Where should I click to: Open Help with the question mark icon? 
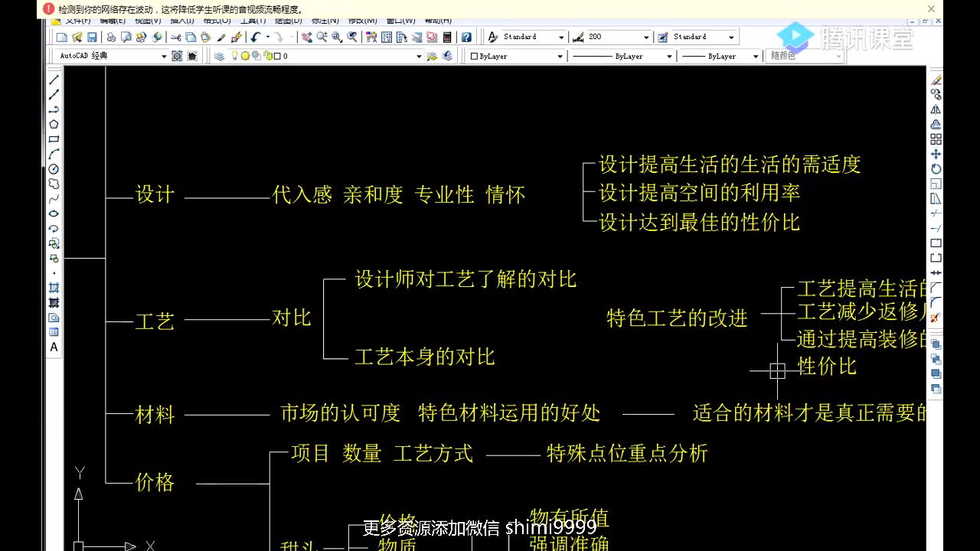(466, 37)
